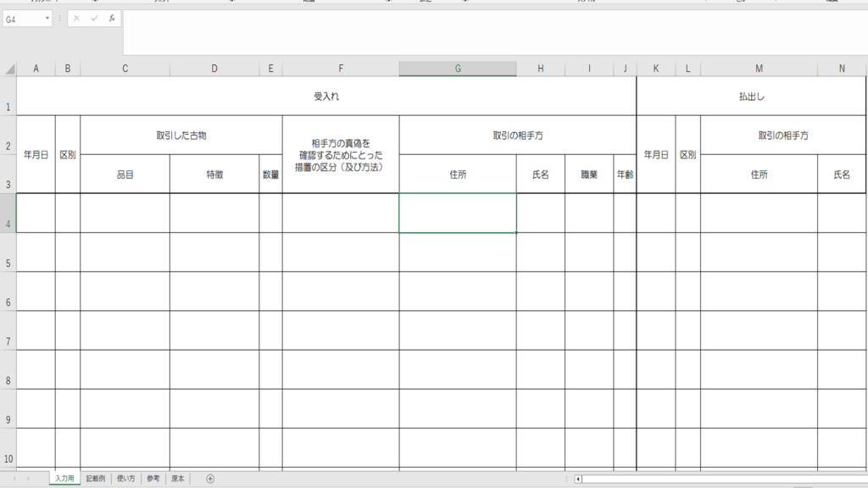The image size is (868, 488).
Task: Open the 使い方 sheet tab
Action: pyautogui.click(x=125, y=479)
